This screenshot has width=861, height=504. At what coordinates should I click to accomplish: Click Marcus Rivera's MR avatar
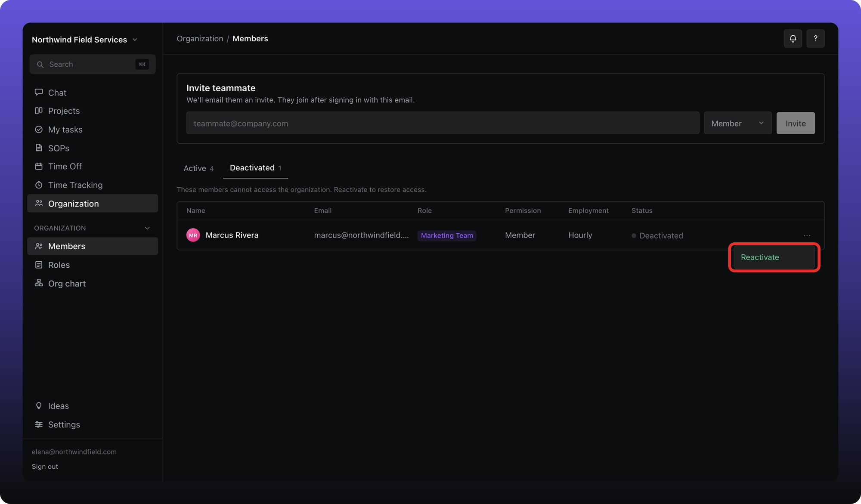(x=193, y=235)
